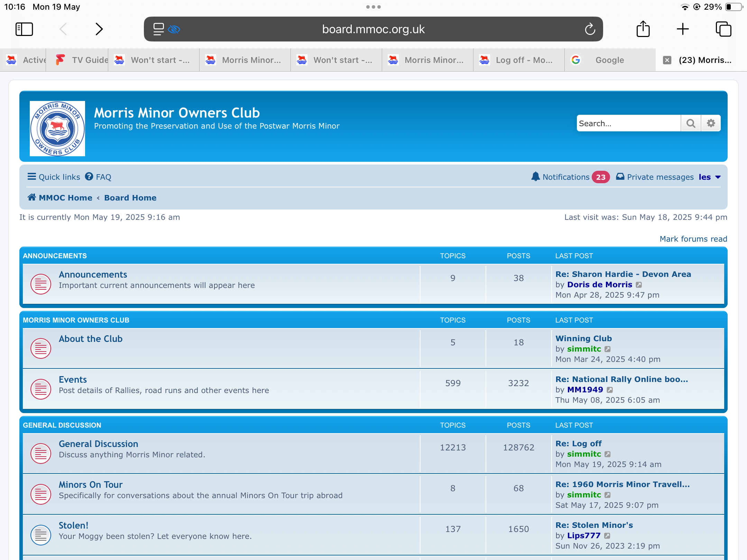
Task: Open the Board Home breadcrumb link
Action: (130, 198)
